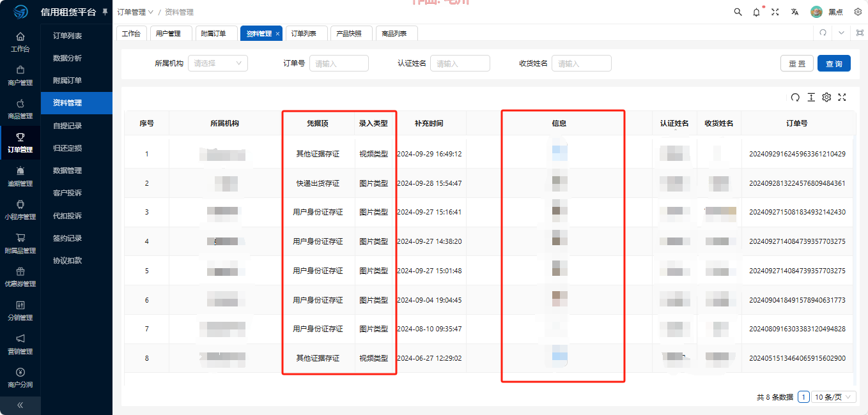This screenshot has width=868, height=415.
Task: Change table density with the height icon
Action: click(x=811, y=97)
